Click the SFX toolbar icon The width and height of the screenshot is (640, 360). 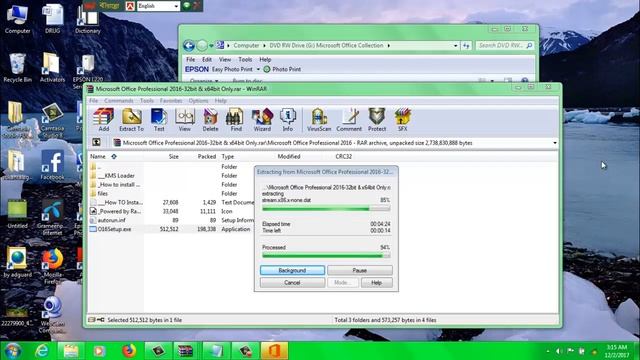pos(402,120)
